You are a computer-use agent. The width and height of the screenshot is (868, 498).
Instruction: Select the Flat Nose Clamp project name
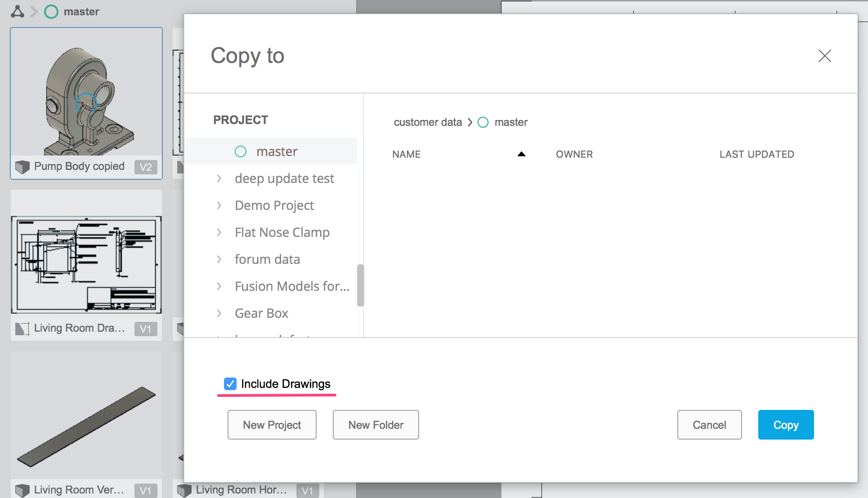coord(282,232)
